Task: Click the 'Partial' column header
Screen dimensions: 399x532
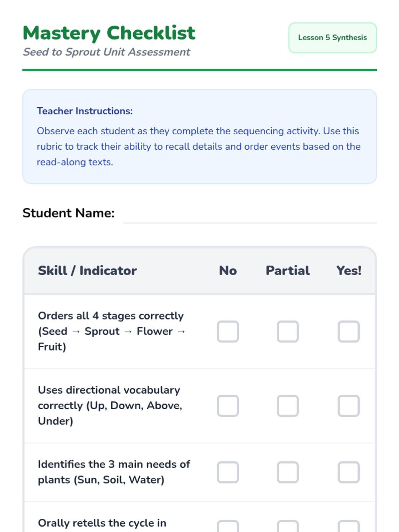Action: (288, 271)
